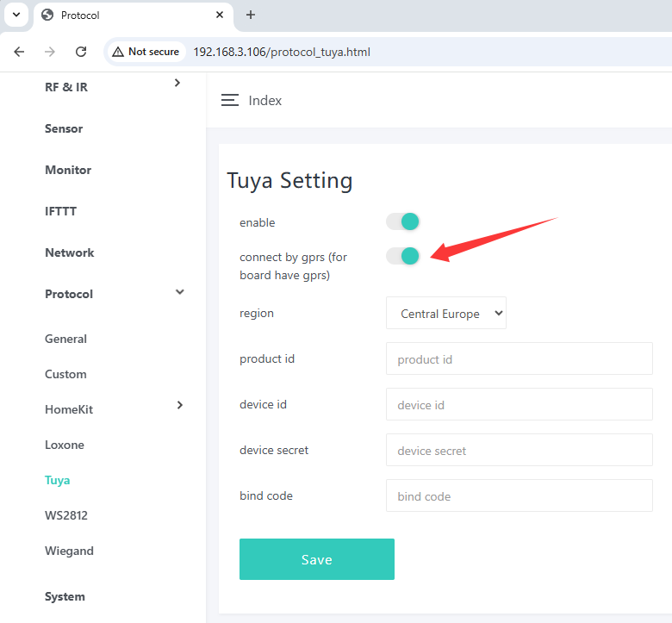Collapse the Protocol section chevron
Image resolution: width=672 pixels, height=623 pixels.
(179, 292)
